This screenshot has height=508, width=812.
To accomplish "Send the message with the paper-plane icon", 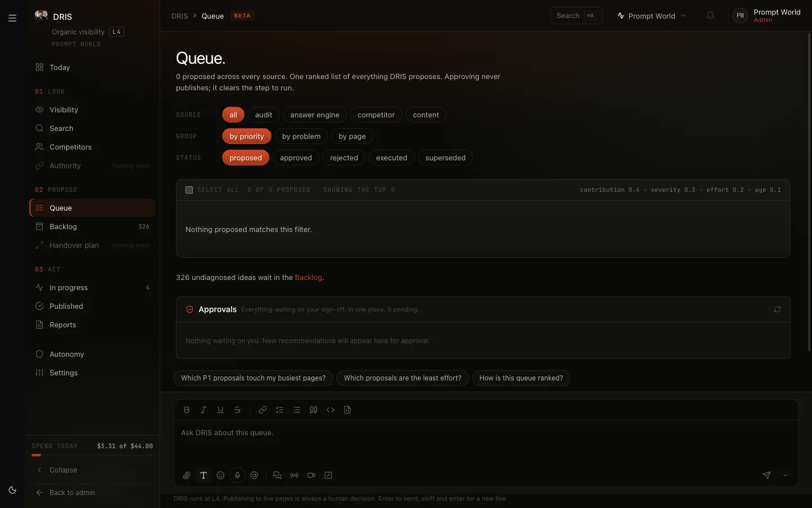I will [766, 475].
